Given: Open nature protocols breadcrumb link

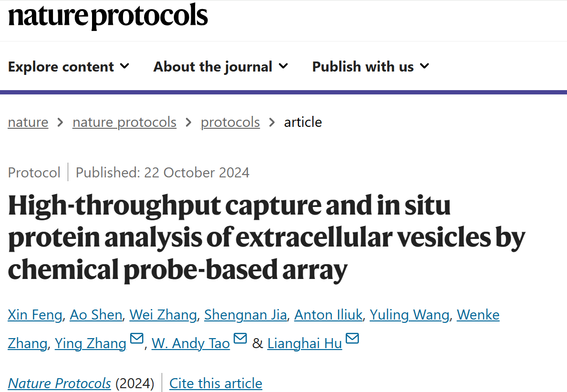Looking at the screenshot, I should [x=124, y=122].
